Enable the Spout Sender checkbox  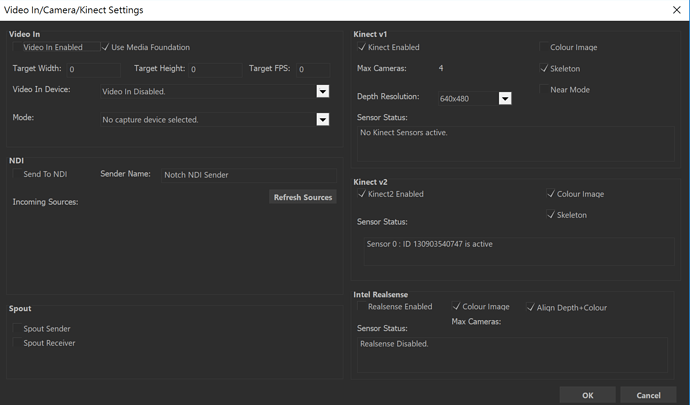pyautogui.click(x=18, y=328)
